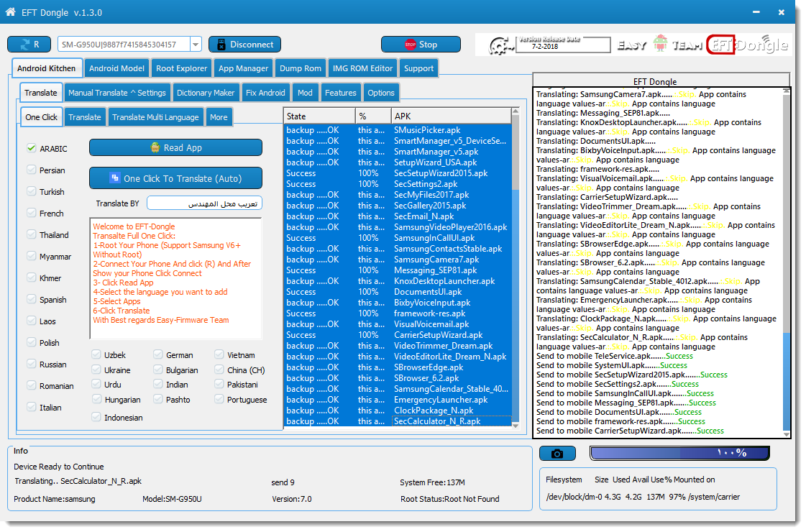Select the Dictionary Maker tab
Viewport: 806px width, 532px height.
pos(206,93)
